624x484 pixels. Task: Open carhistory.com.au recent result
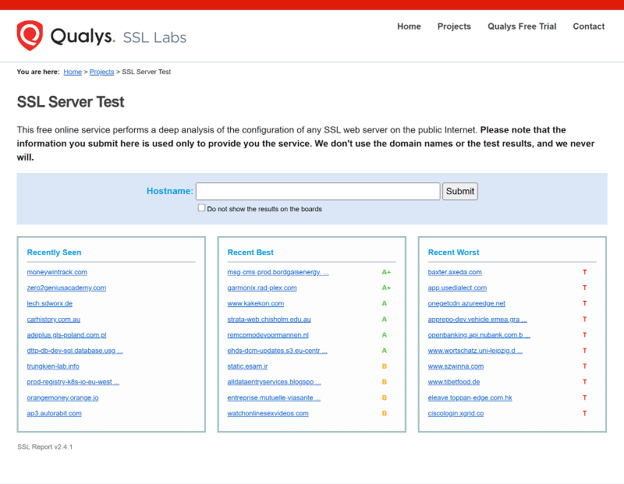pos(53,319)
